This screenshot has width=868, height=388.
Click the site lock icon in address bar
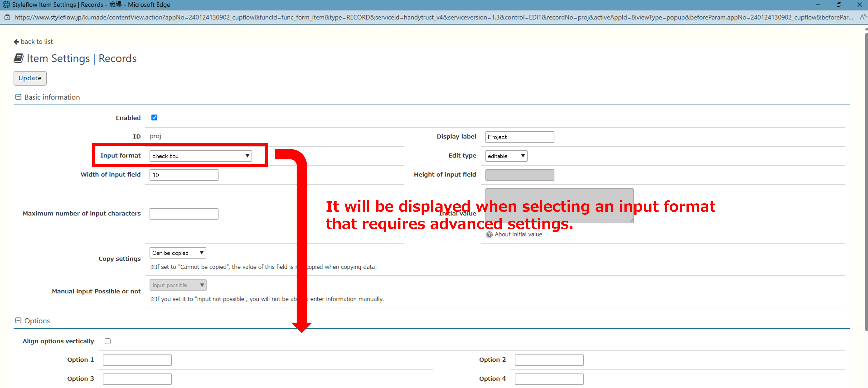pyautogui.click(x=7, y=17)
